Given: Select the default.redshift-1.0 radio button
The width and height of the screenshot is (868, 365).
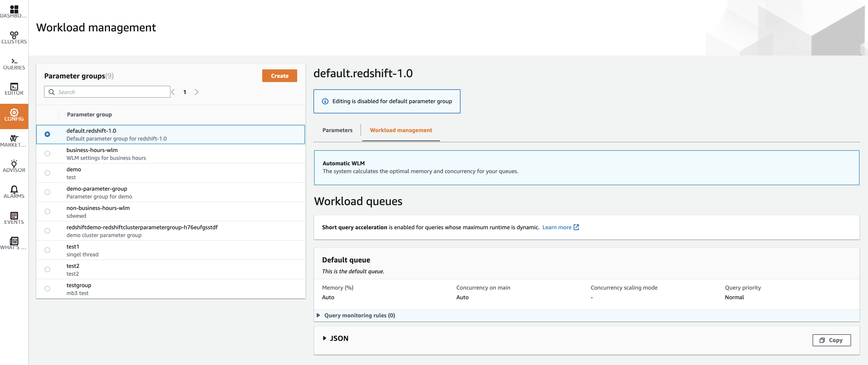Looking at the screenshot, I should [x=48, y=134].
